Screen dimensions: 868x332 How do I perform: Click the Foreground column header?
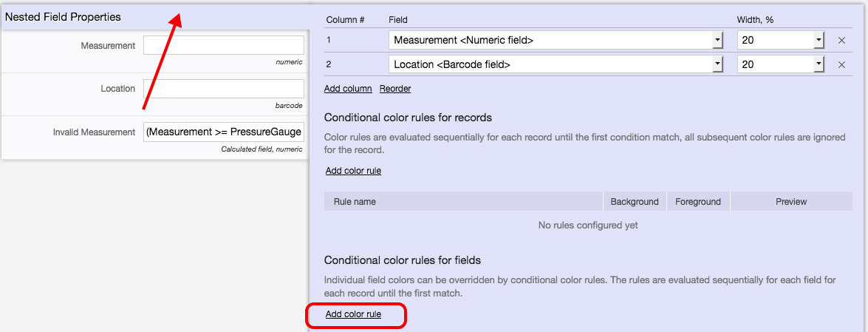pyautogui.click(x=698, y=202)
